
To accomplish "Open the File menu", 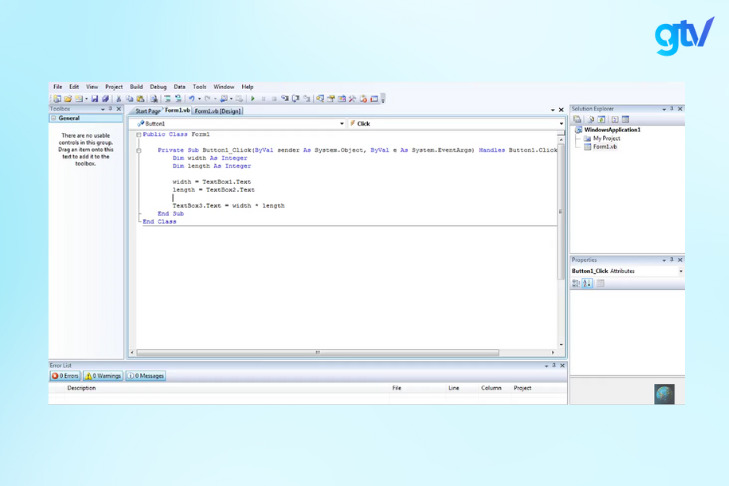I will (58, 87).
